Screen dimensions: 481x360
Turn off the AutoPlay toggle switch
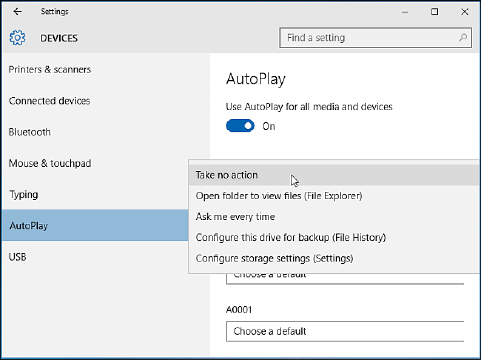coord(240,126)
